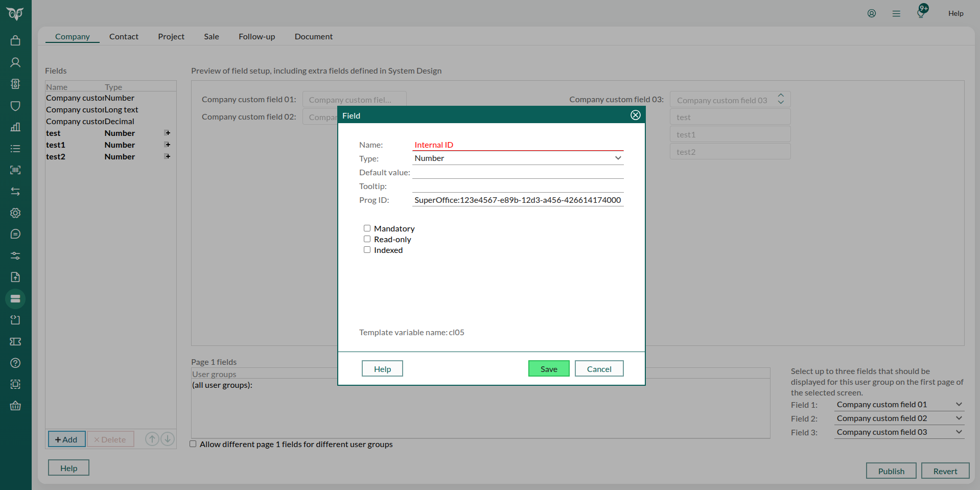Click the owl logo in the top corner

15,14
